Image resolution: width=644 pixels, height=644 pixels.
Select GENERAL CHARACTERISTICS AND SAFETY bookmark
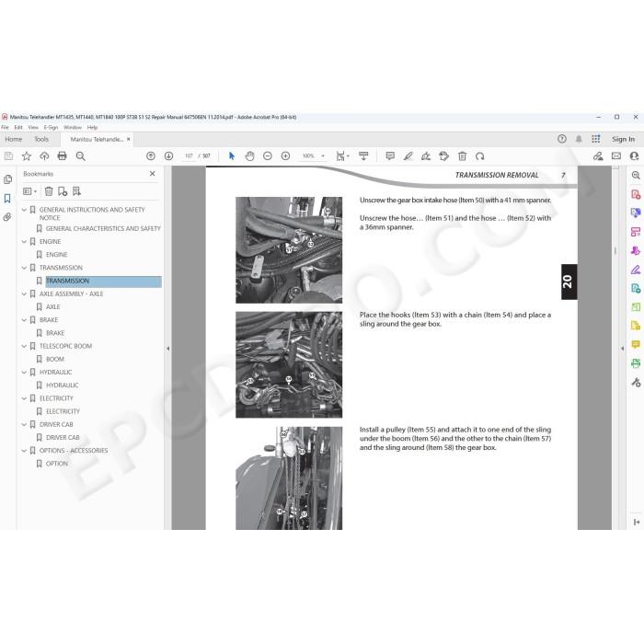(x=103, y=228)
